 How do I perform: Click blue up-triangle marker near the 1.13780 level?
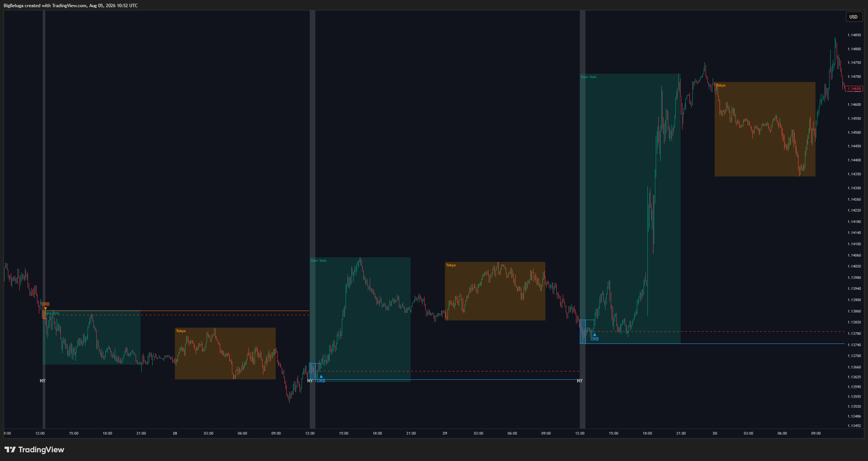595,334
